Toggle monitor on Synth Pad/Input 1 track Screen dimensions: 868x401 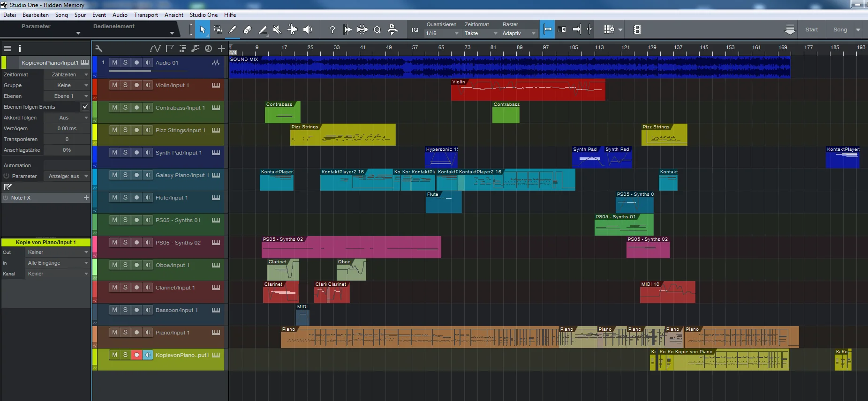148,152
